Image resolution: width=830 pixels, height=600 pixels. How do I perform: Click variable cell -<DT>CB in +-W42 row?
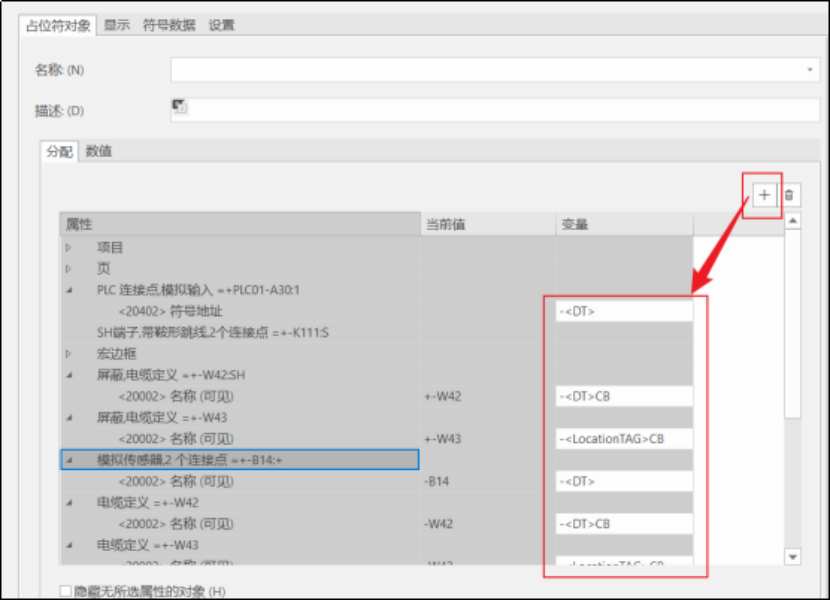[625, 396]
